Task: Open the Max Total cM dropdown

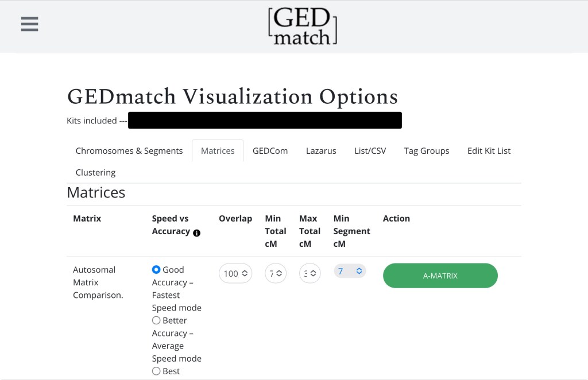Action: point(310,274)
